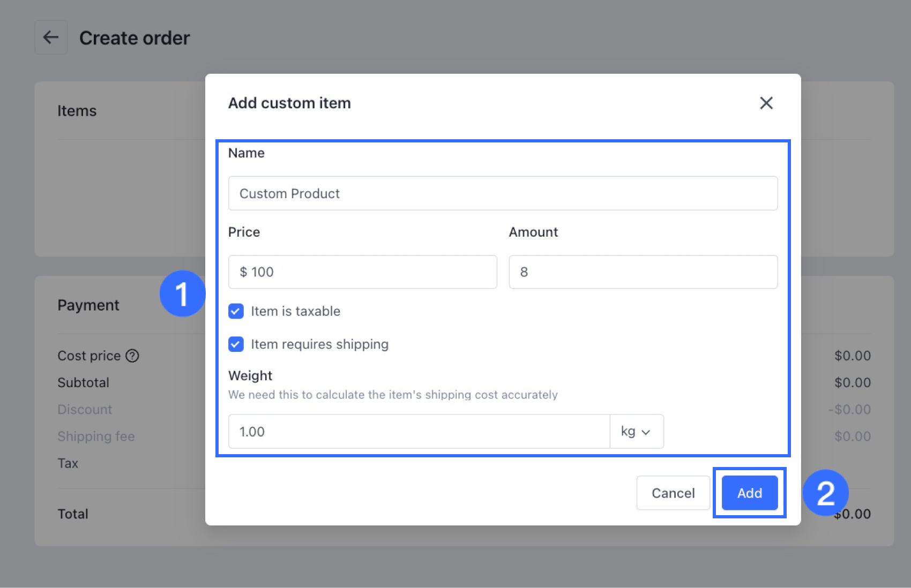The image size is (911, 588).
Task: Click the blue step 2 badge
Action: coord(825,493)
